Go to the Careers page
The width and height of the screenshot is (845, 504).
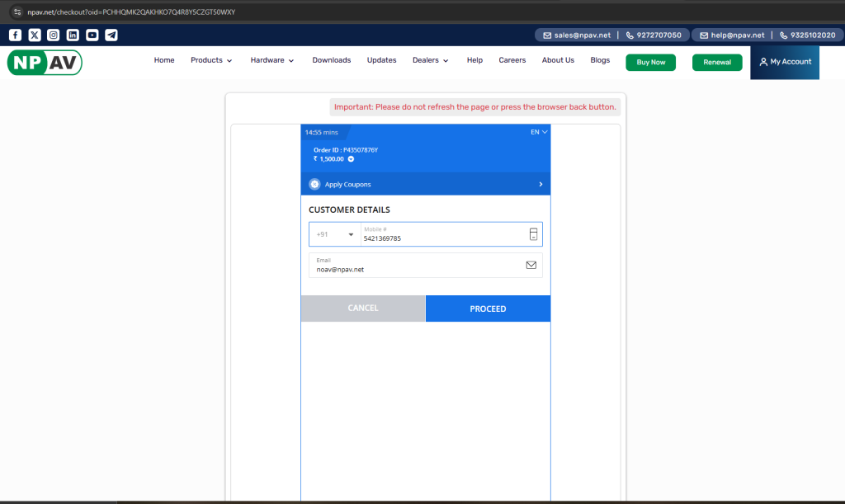point(512,60)
